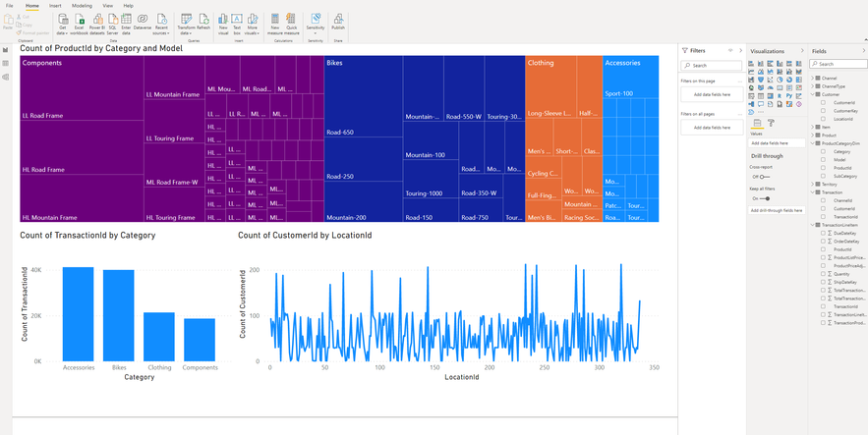This screenshot has width=868, height=435.
Task: Create a New measure
Action: point(275,23)
